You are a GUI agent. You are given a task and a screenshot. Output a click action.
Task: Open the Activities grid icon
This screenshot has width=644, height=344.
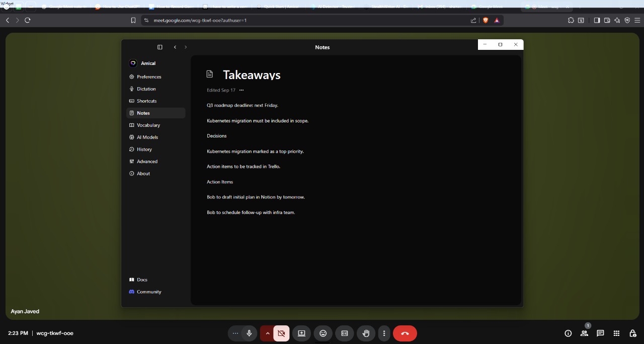tap(616, 333)
